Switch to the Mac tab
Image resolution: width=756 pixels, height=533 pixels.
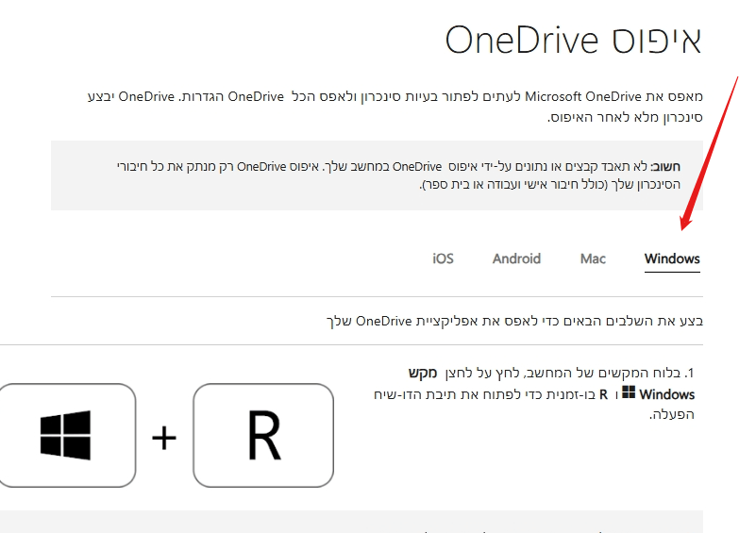(593, 258)
